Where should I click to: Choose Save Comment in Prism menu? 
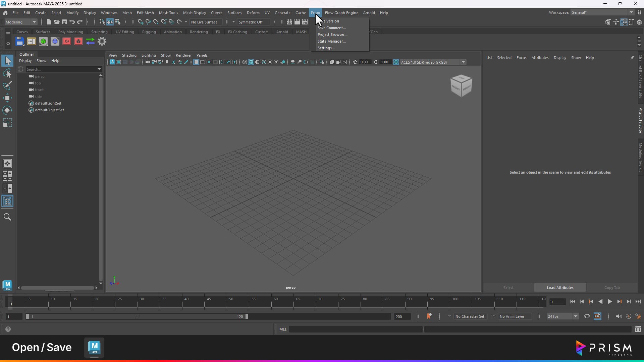331,28
